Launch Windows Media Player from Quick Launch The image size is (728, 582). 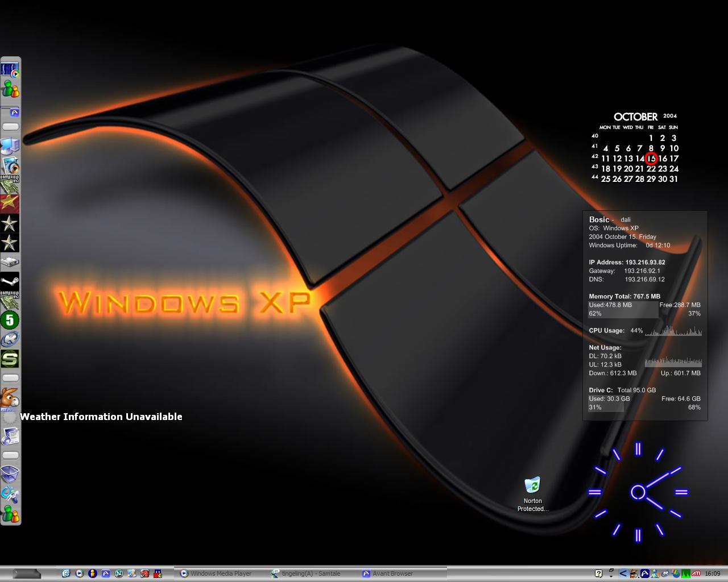coord(80,573)
